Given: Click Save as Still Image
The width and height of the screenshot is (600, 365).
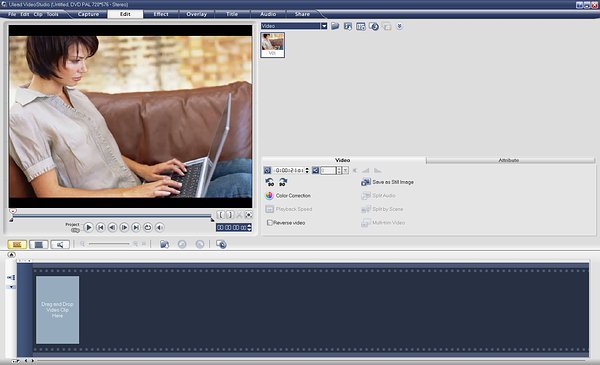Looking at the screenshot, I should tap(388, 182).
